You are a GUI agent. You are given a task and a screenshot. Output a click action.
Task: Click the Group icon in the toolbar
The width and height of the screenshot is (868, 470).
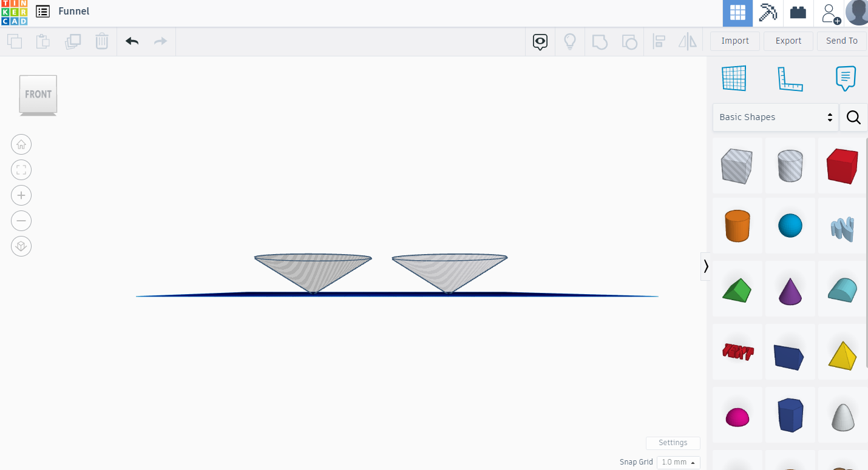tap(600, 41)
